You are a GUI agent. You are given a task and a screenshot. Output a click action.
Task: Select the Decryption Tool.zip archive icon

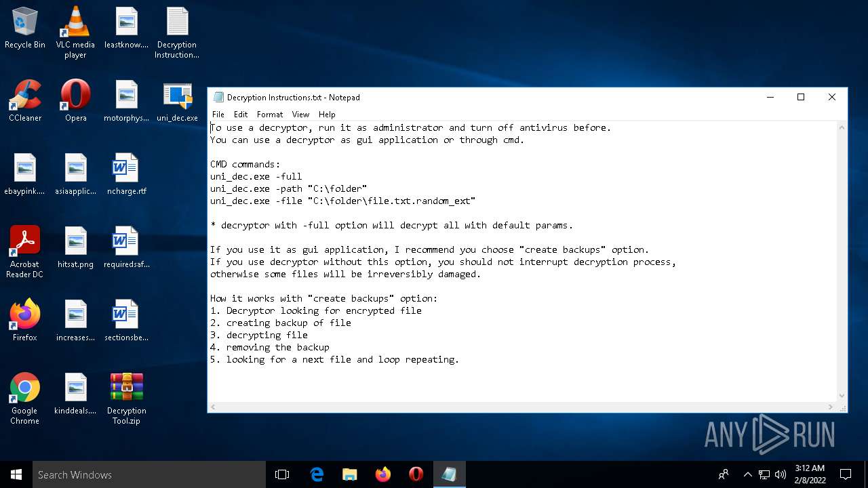click(127, 399)
